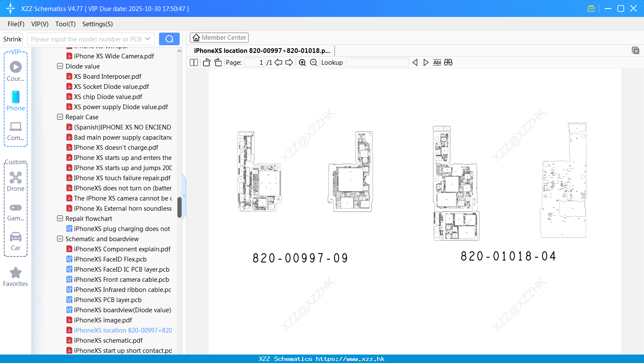This screenshot has height=363, width=644.
Task: Select the Computer category
Action: [x=16, y=131]
